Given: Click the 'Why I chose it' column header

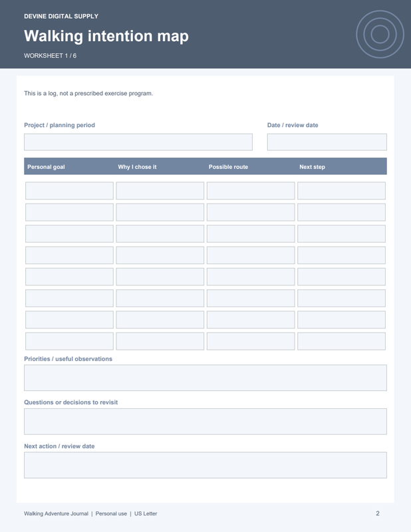Looking at the screenshot, I should tap(137, 167).
